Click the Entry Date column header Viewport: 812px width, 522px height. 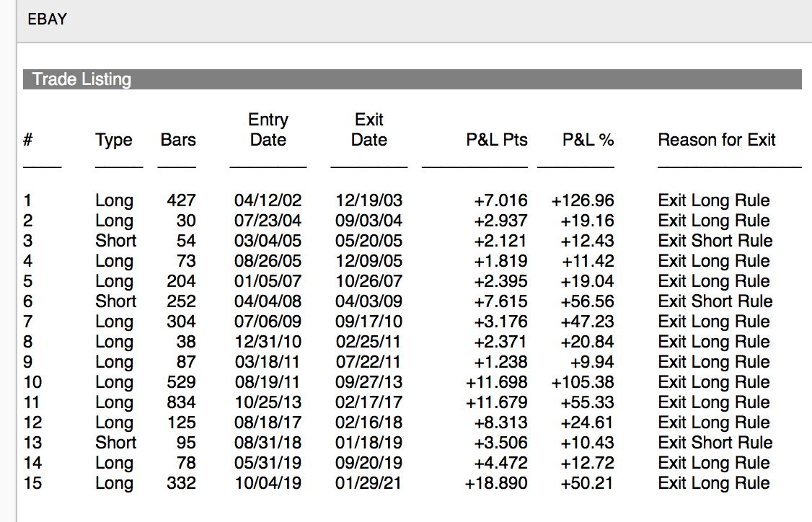click(x=268, y=130)
